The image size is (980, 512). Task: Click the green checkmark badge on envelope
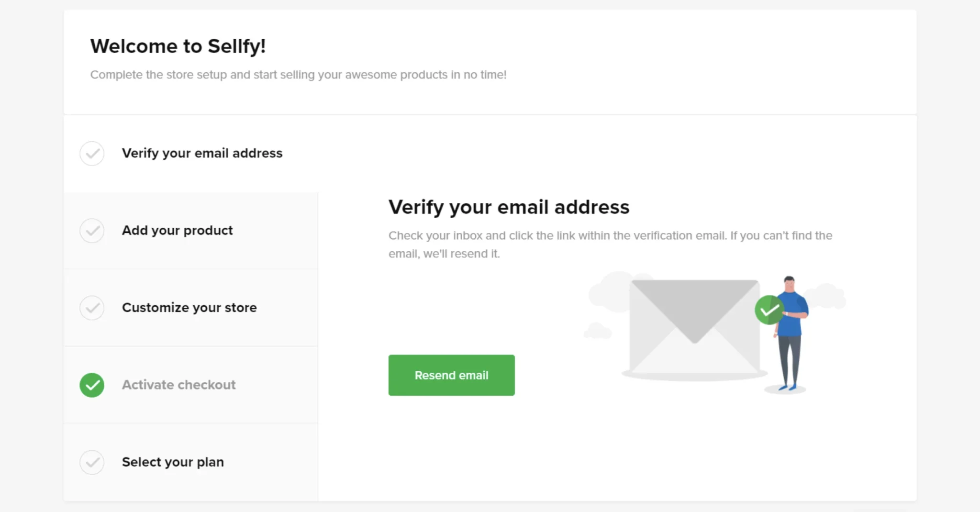[768, 310]
